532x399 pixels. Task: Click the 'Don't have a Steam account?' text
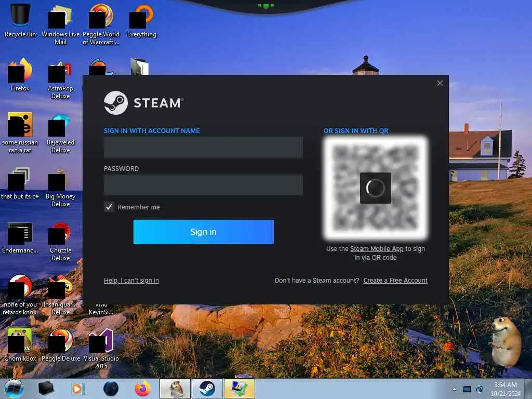(x=317, y=280)
